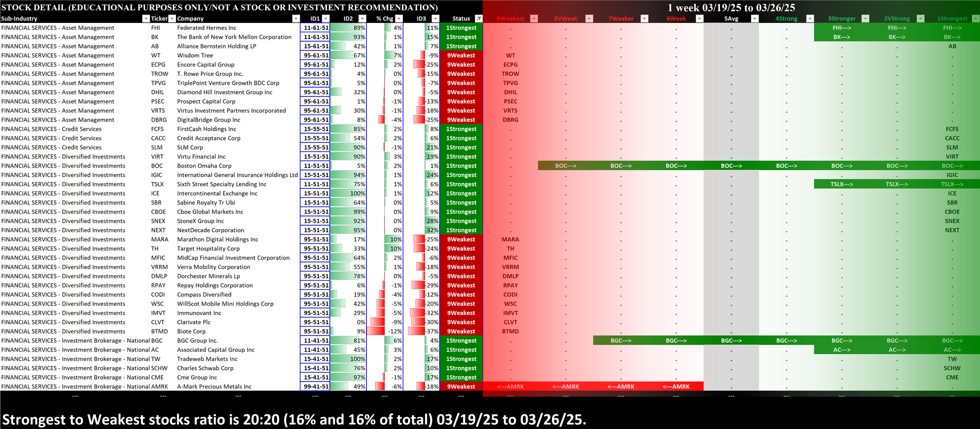Click the Encore Capital Group company cell
The height and width of the screenshot is (429, 980).
[x=238, y=65]
